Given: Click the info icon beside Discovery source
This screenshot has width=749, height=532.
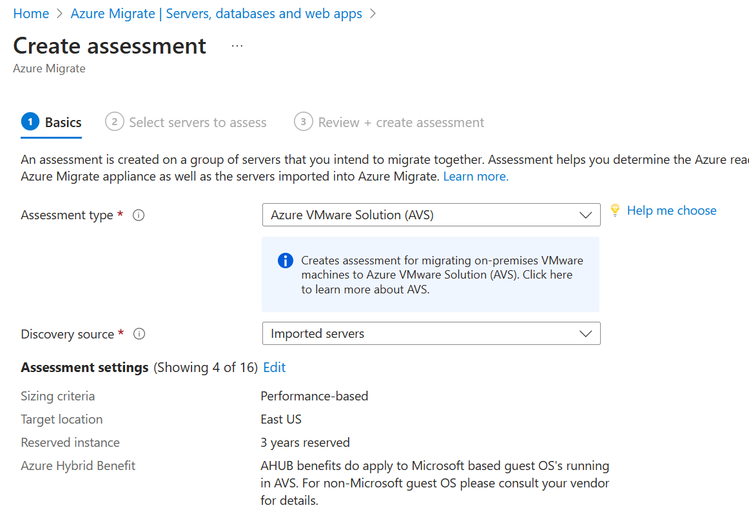Looking at the screenshot, I should click(x=139, y=334).
